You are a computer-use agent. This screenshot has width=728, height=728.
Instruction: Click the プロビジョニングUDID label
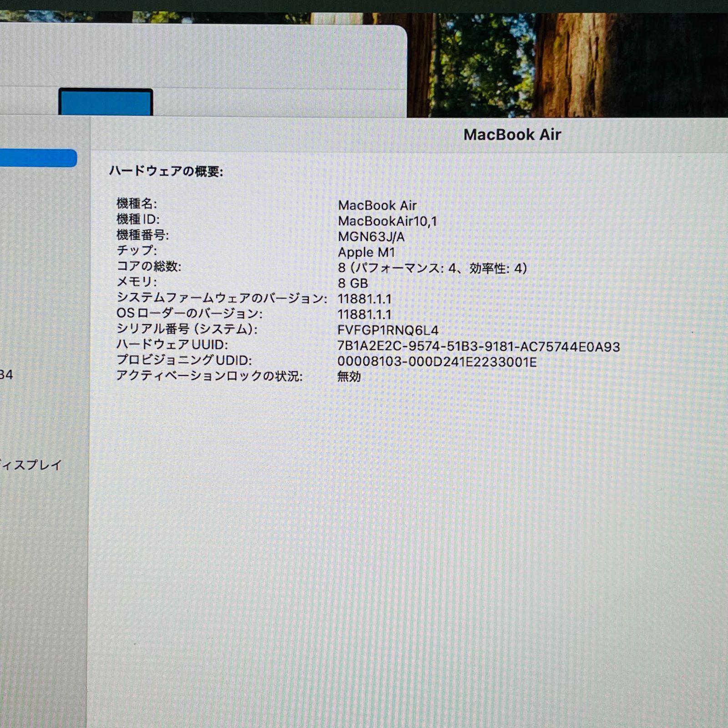[184, 360]
